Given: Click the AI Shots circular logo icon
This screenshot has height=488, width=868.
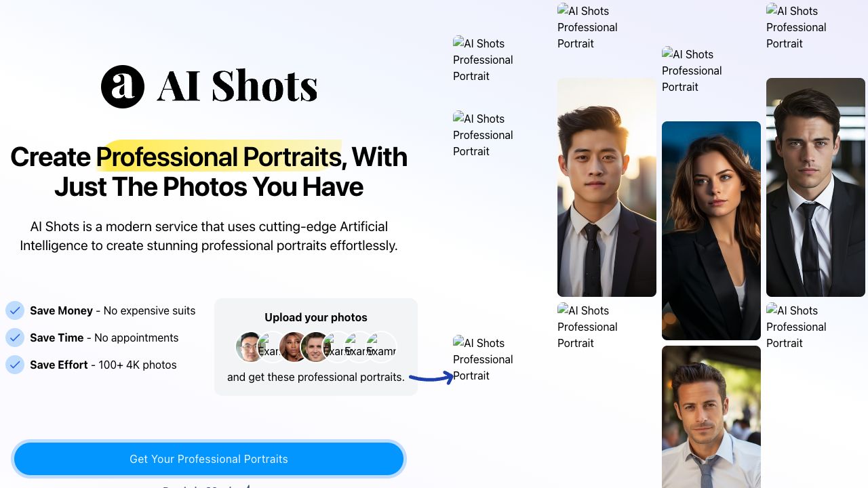Looking at the screenshot, I should tap(123, 87).
